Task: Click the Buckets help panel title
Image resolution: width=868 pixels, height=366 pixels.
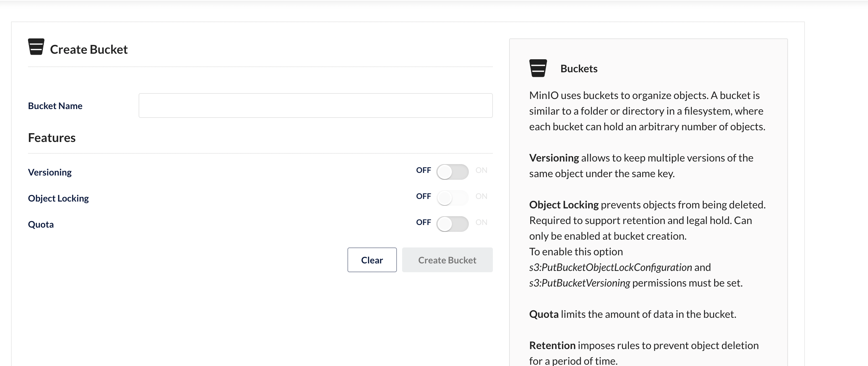Action: (x=578, y=68)
